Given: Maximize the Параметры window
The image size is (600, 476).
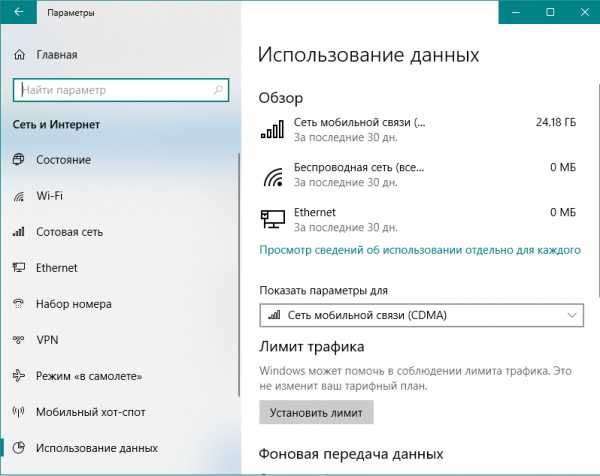Looking at the screenshot, I should point(550,12).
